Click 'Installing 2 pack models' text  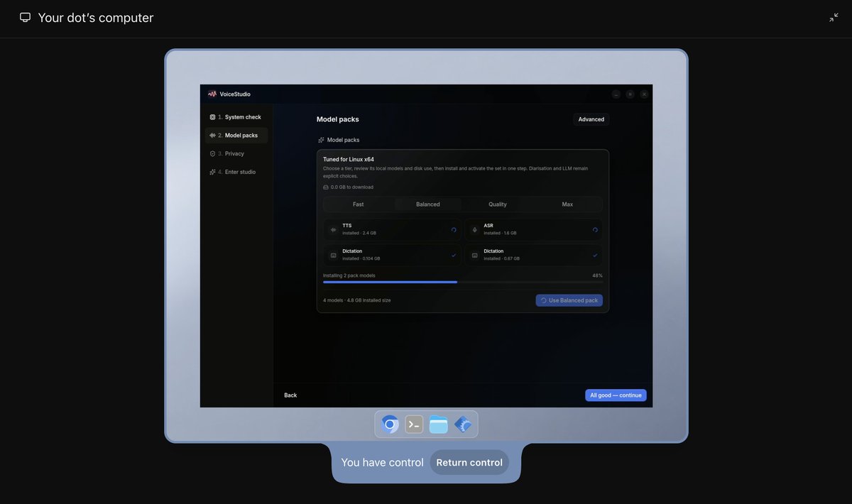pos(349,275)
